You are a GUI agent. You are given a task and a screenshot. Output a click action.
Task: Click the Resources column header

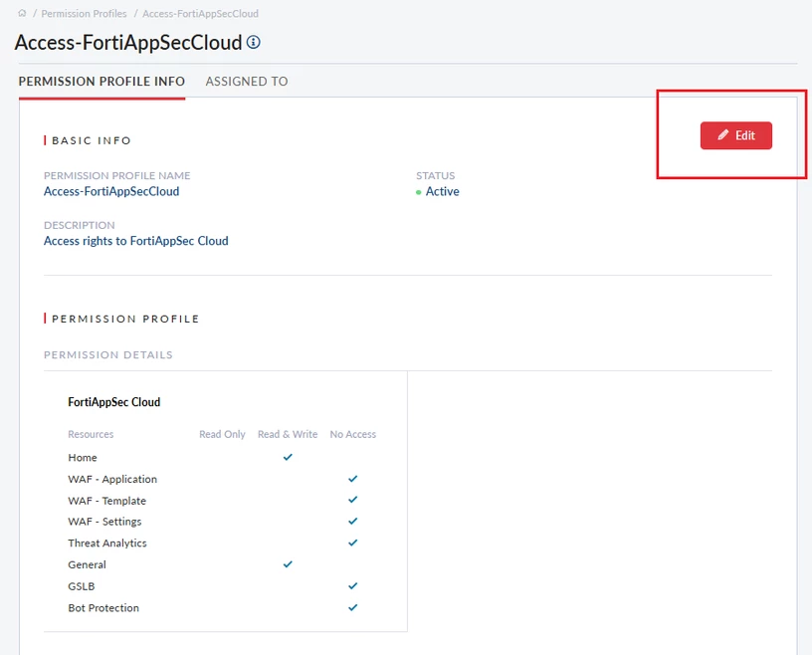coord(91,434)
